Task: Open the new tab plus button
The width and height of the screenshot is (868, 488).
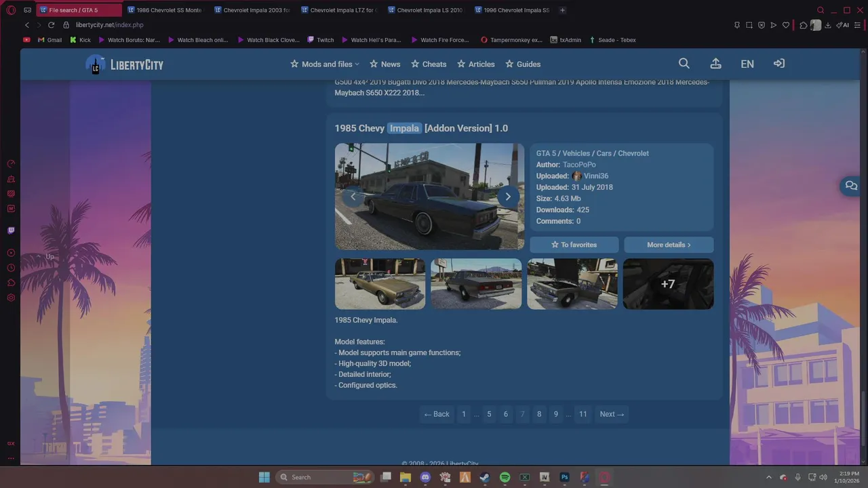Action: point(562,10)
